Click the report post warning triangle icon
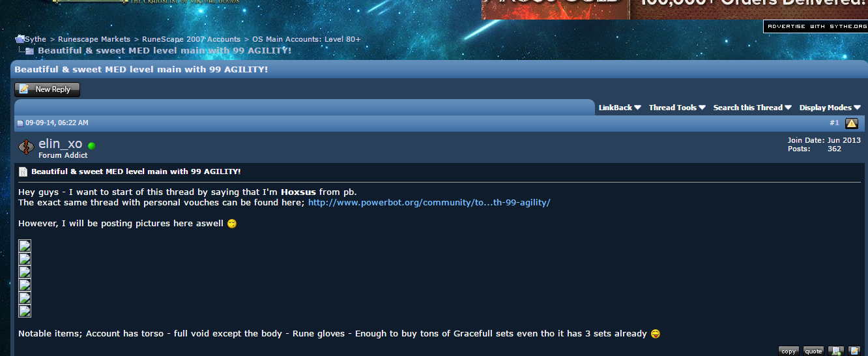This screenshot has height=356, width=868. (851, 123)
